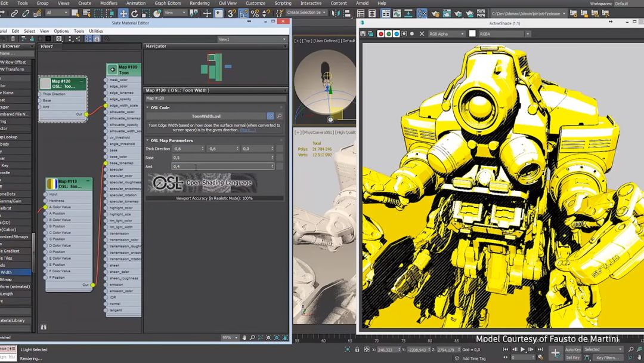Image resolution: width=644 pixels, height=363 pixels.
Task: Click the Base value field
Action: [x=222, y=158]
